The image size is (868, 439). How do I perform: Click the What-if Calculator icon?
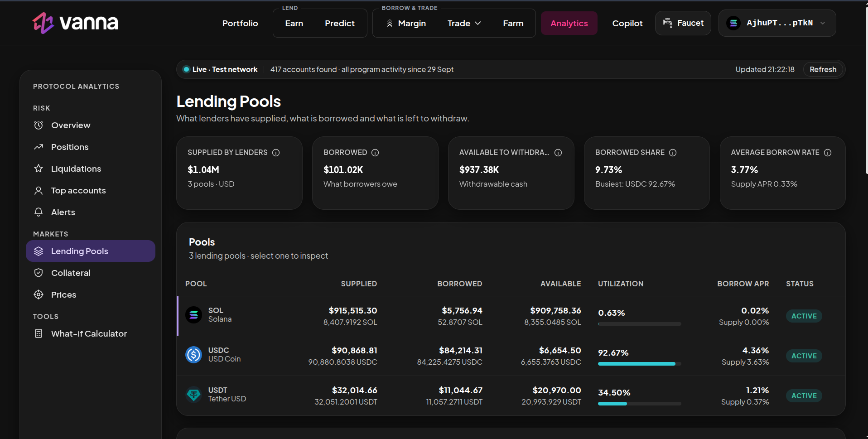pos(39,333)
